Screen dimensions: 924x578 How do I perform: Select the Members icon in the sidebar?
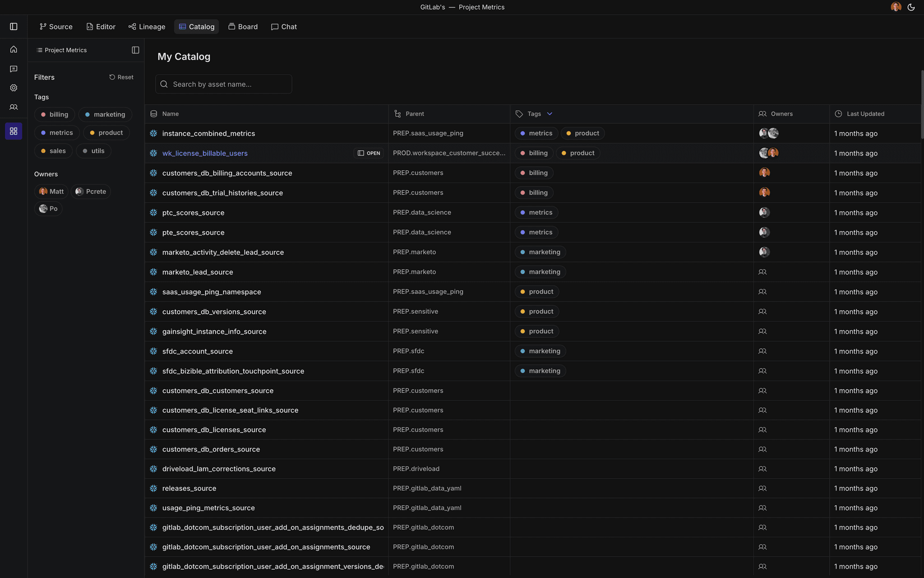[14, 107]
